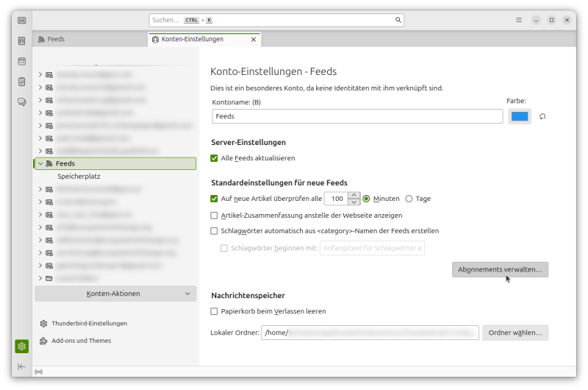Open the Thunderbird app menu
The image size is (588, 390).
click(x=519, y=20)
